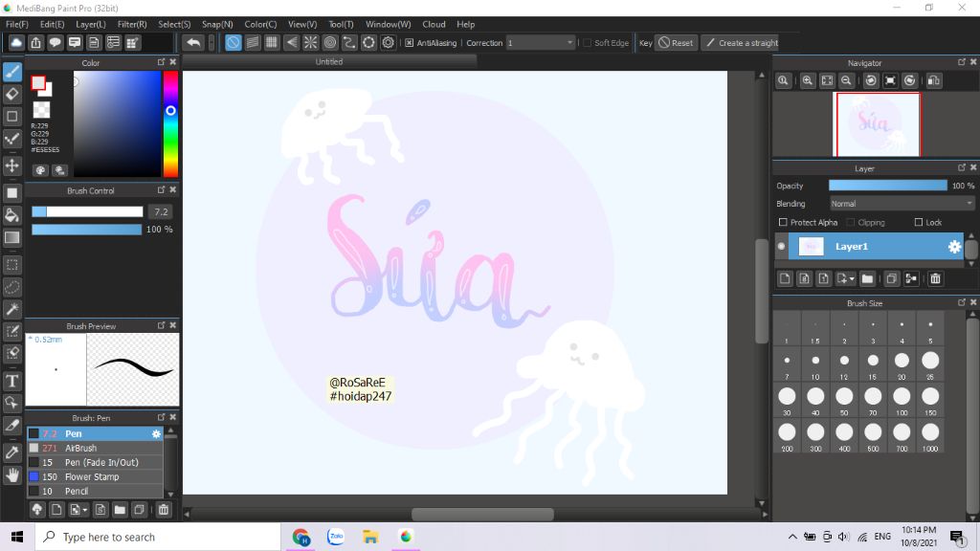Select the transparent color swatch
This screenshot has width=980, height=551.
[x=41, y=109]
